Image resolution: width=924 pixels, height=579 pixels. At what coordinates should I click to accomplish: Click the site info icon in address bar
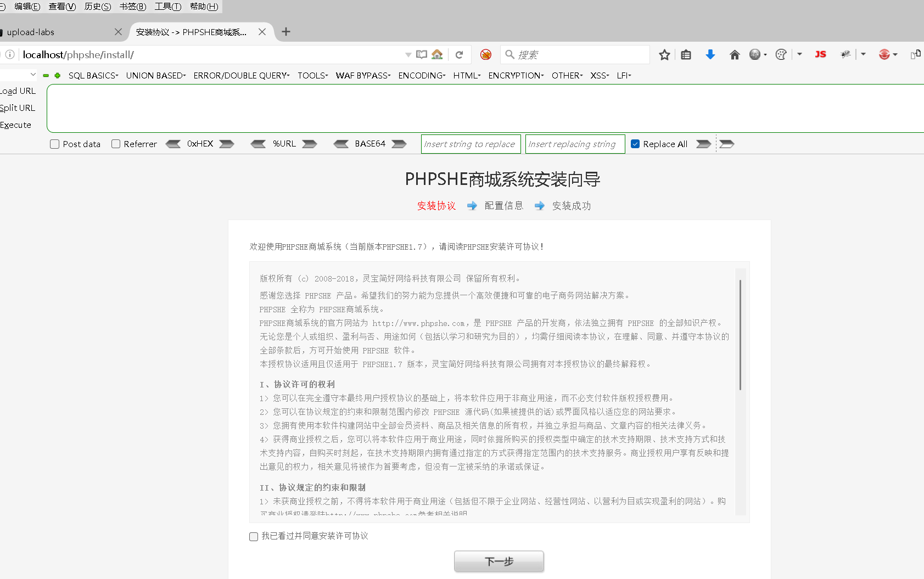click(10, 54)
